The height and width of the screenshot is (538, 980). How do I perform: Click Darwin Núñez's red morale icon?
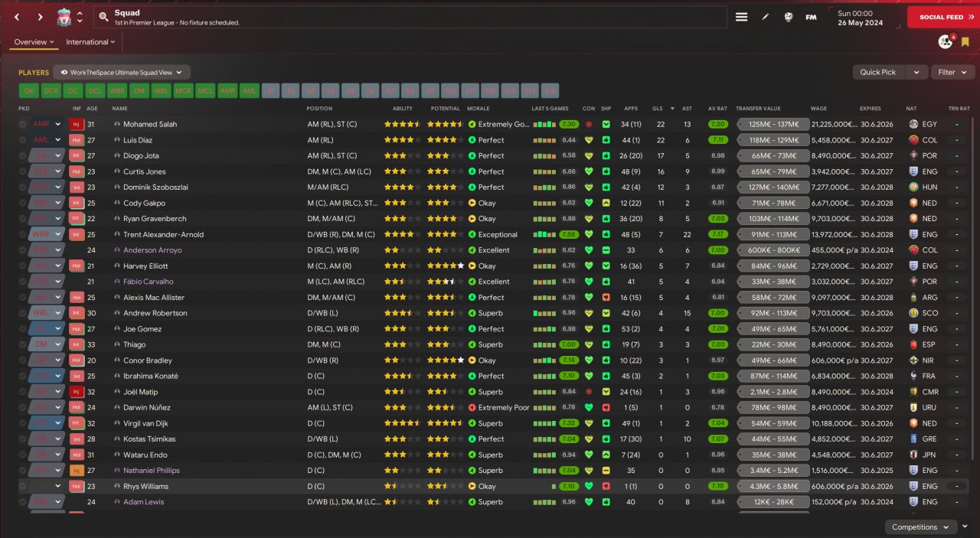pyautogui.click(x=472, y=407)
